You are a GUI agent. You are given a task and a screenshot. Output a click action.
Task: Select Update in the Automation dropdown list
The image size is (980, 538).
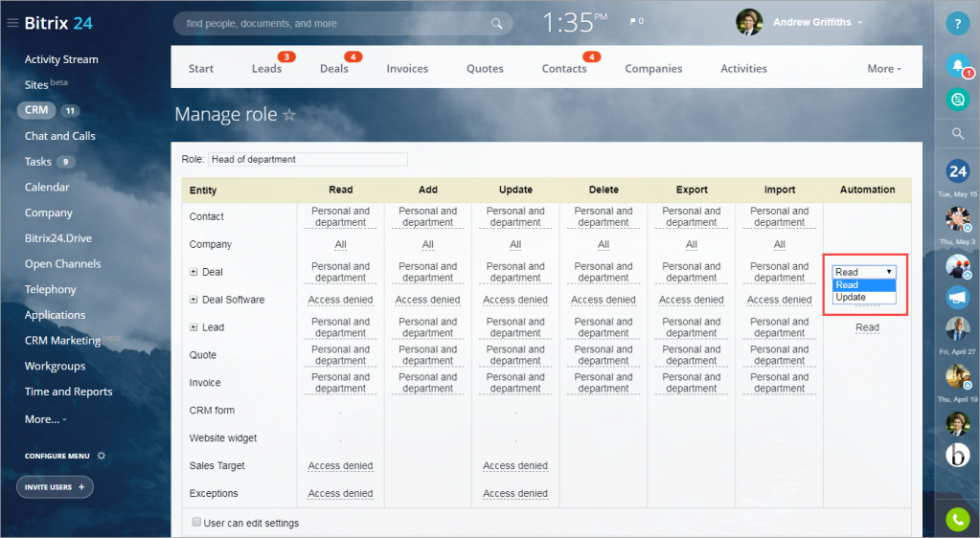pos(864,298)
